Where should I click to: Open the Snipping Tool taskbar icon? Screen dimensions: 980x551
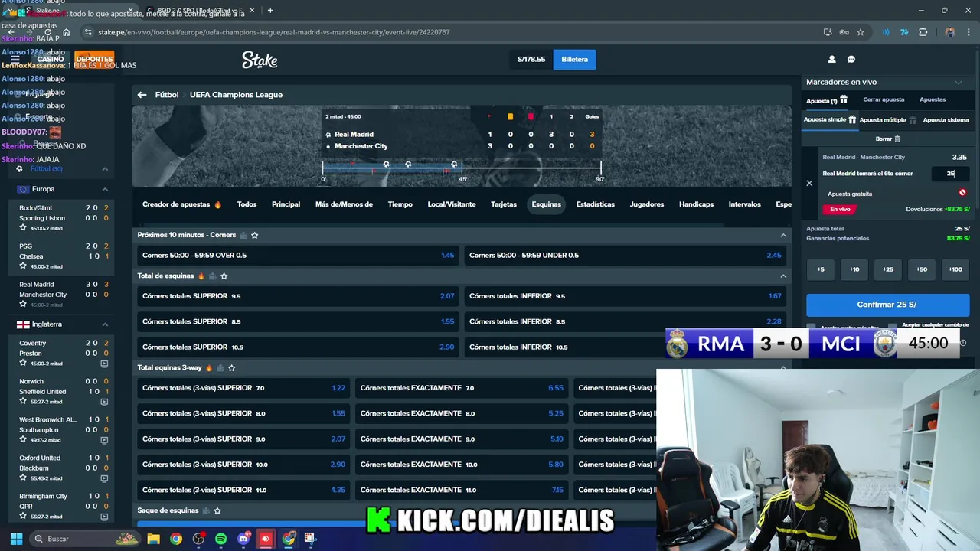click(x=310, y=539)
